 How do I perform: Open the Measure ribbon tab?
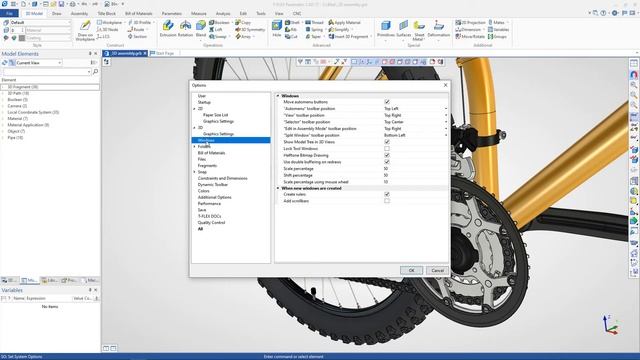[x=199, y=13]
